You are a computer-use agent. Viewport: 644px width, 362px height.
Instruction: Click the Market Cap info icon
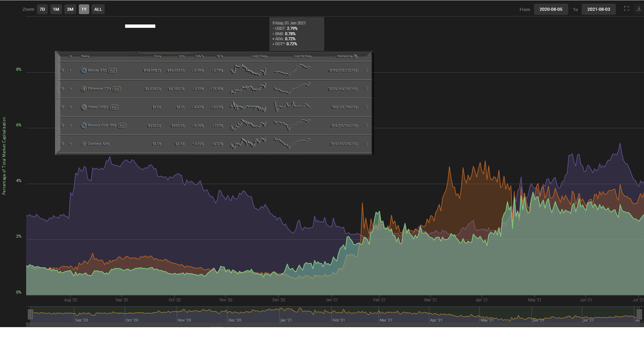[355, 56]
